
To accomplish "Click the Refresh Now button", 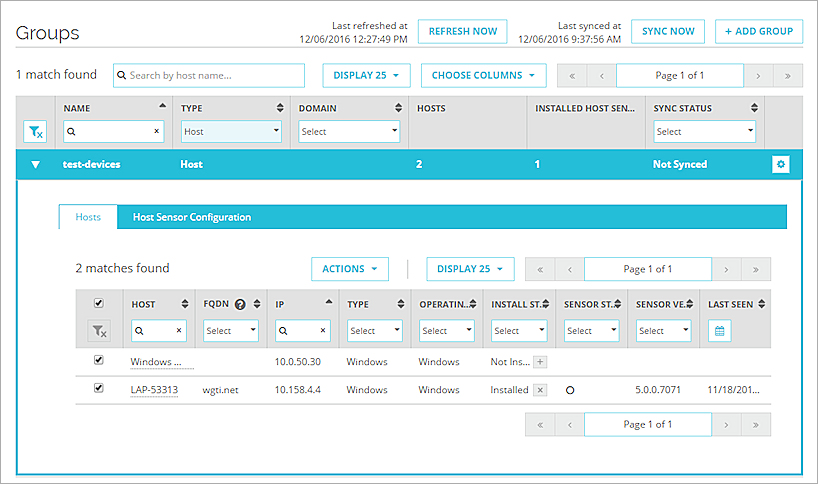I will point(463,31).
